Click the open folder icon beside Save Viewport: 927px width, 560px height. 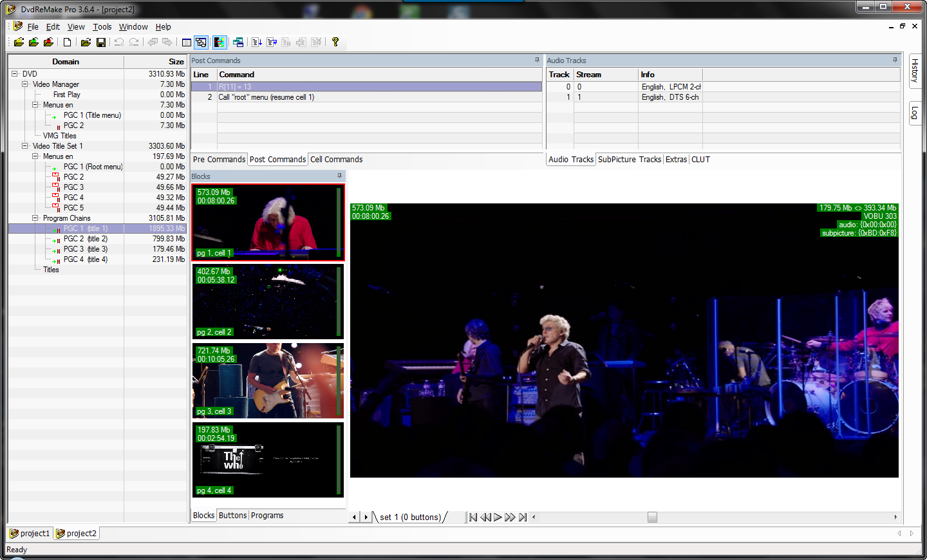(x=86, y=42)
